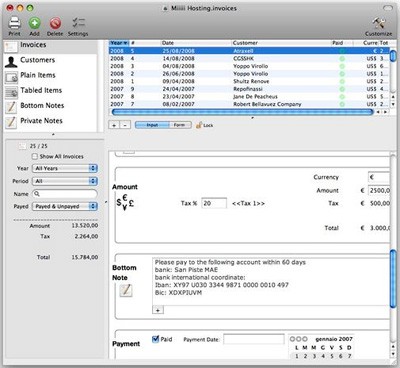Sort by the Year column header
Viewport: 400px width, 368px height.
coord(119,43)
